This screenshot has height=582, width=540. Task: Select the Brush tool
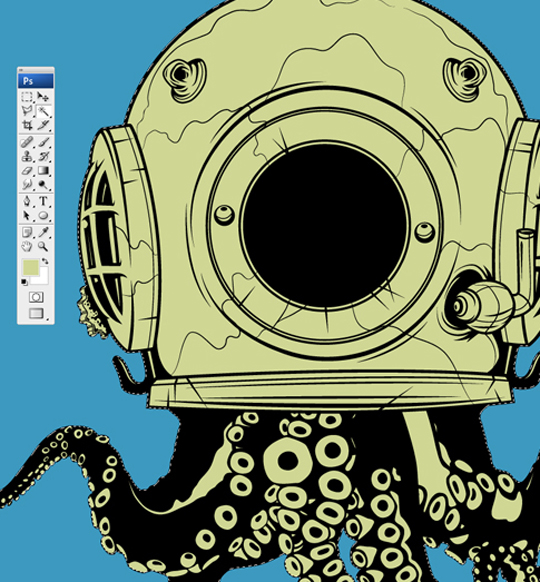[x=43, y=143]
